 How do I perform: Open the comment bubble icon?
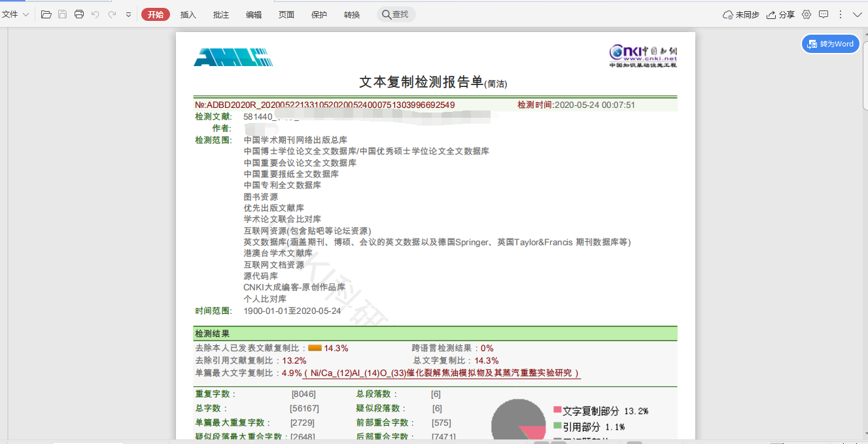pos(824,14)
